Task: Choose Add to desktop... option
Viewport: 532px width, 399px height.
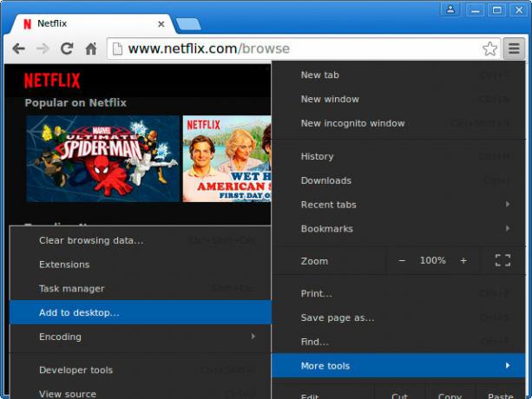Action: point(141,312)
